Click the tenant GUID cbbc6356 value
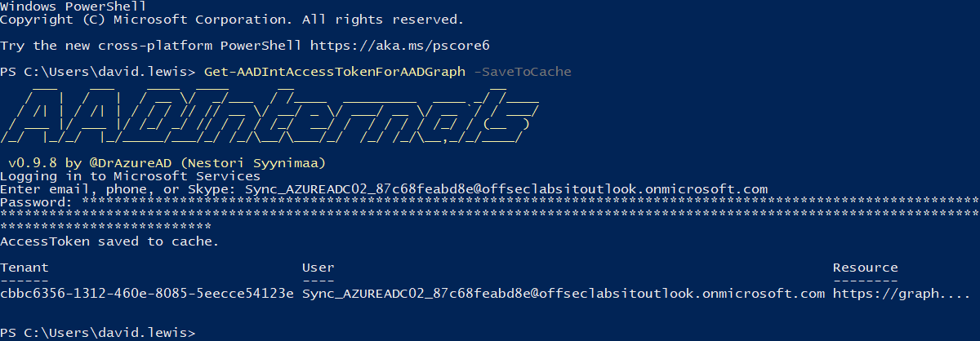 pyautogui.click(x=147, y=294)
